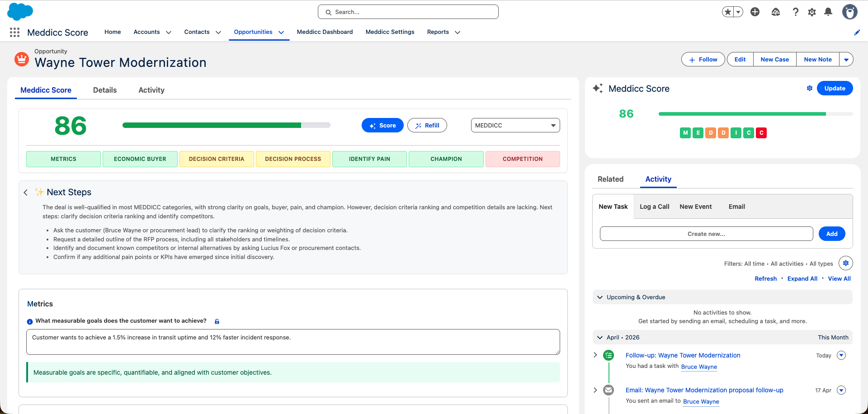Click the red C score badge

761,133
